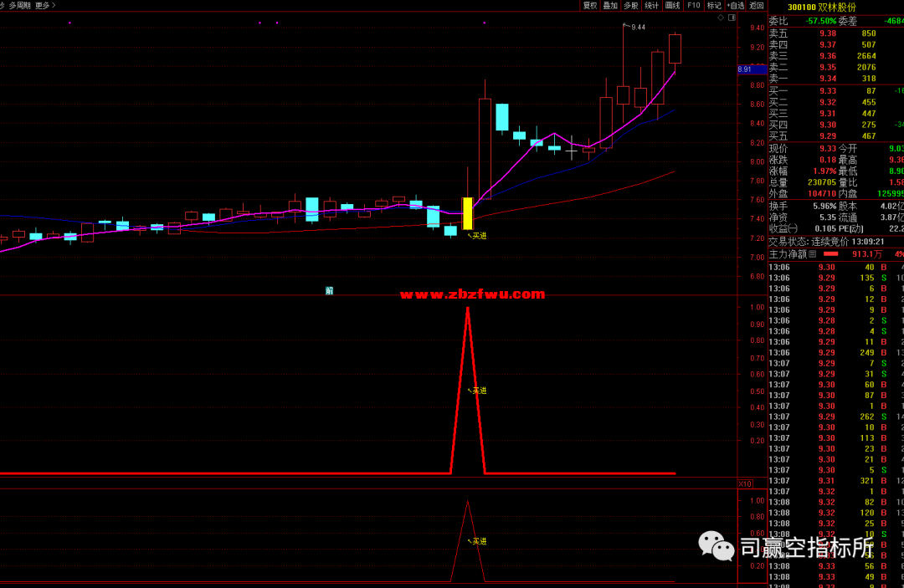Click the diamond icon above price axis
Viewport: 904px width, 588px height.
(x=721, y=17)
